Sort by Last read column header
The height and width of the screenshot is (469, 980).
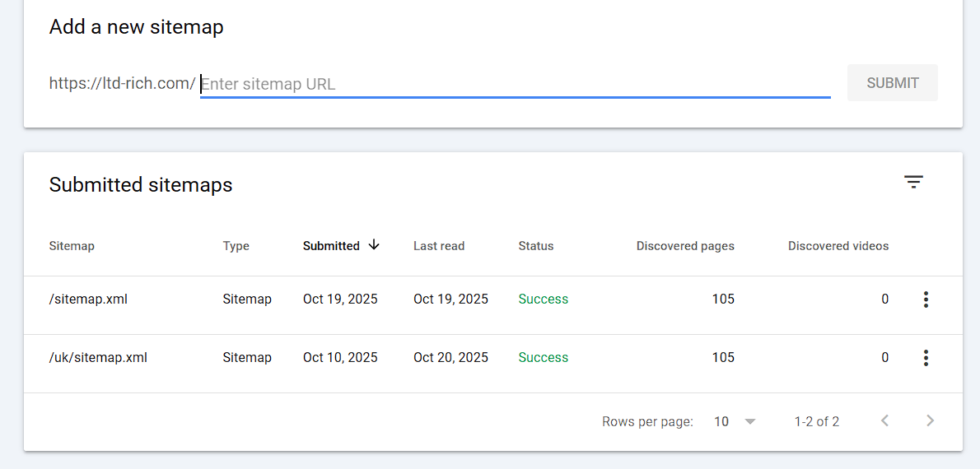[x=439, y=246]
